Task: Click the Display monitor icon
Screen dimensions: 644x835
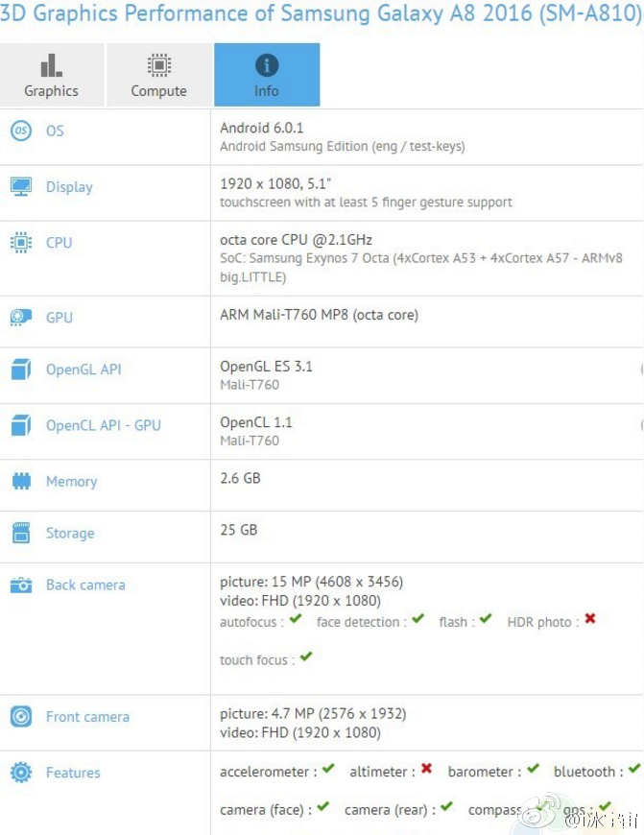Action: point(21,186)
